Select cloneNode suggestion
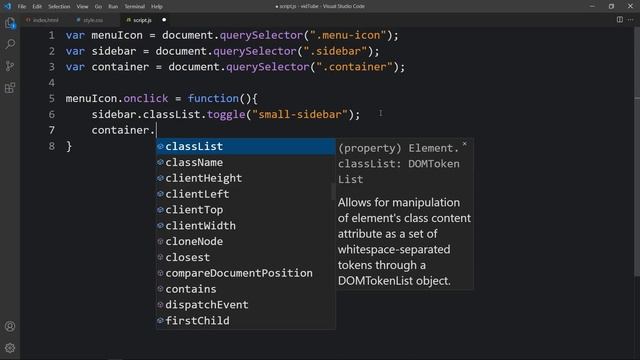 click(245, 242)
